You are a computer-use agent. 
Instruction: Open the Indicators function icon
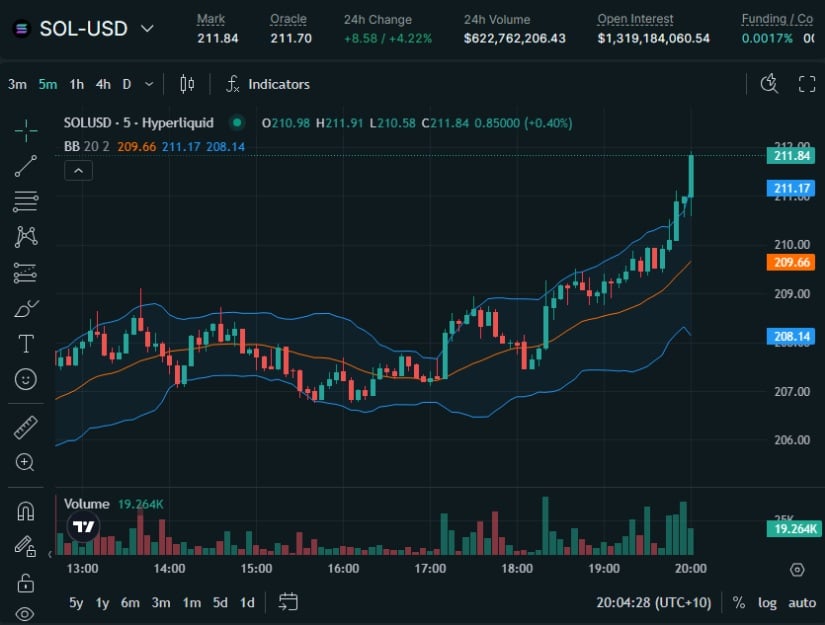click(x=233, y=84)
